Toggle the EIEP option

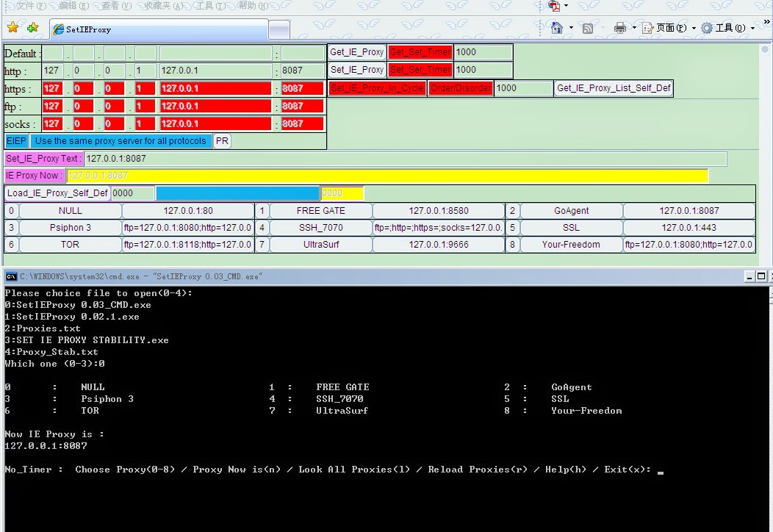pos(15,140)
